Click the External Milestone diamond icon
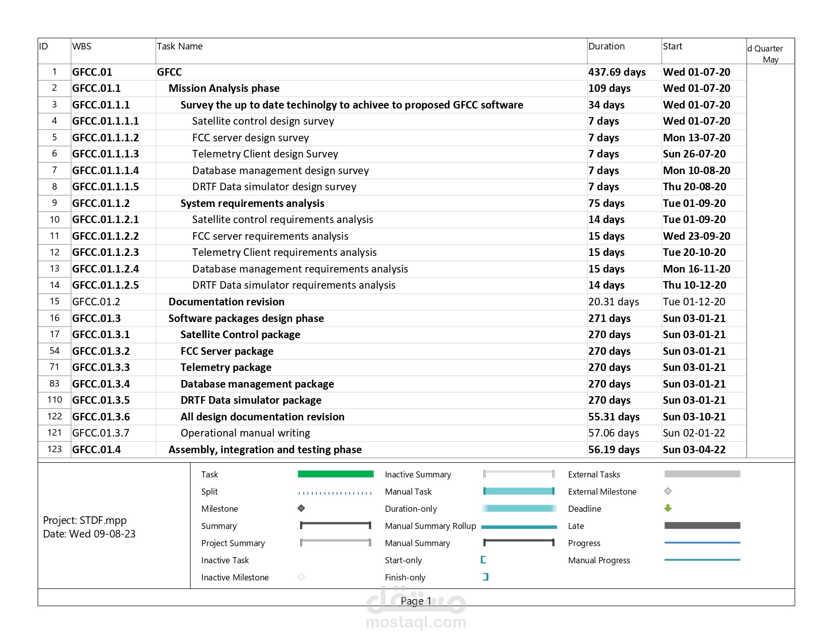Screen dimensions: 833x644 669,491
